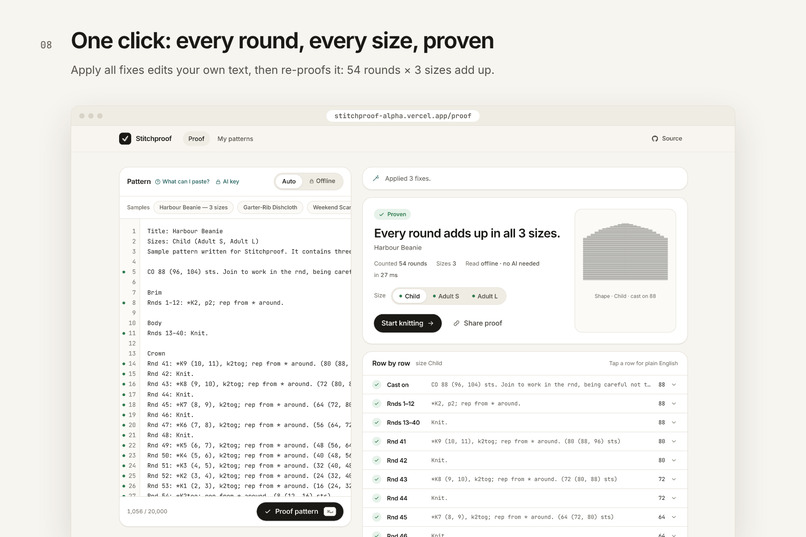The image size is (806, 537).
Task: Select the Adult L size option
Action: coord(485,296)
